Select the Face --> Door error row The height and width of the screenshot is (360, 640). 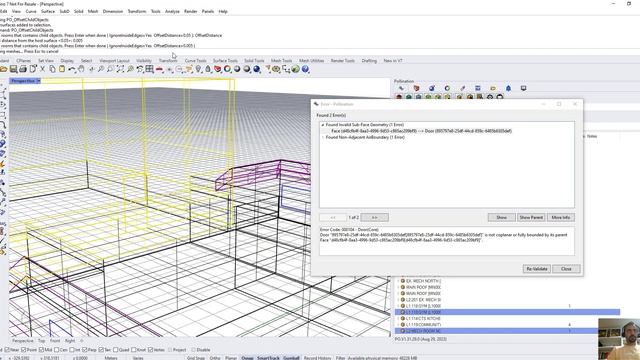[421, 131]
